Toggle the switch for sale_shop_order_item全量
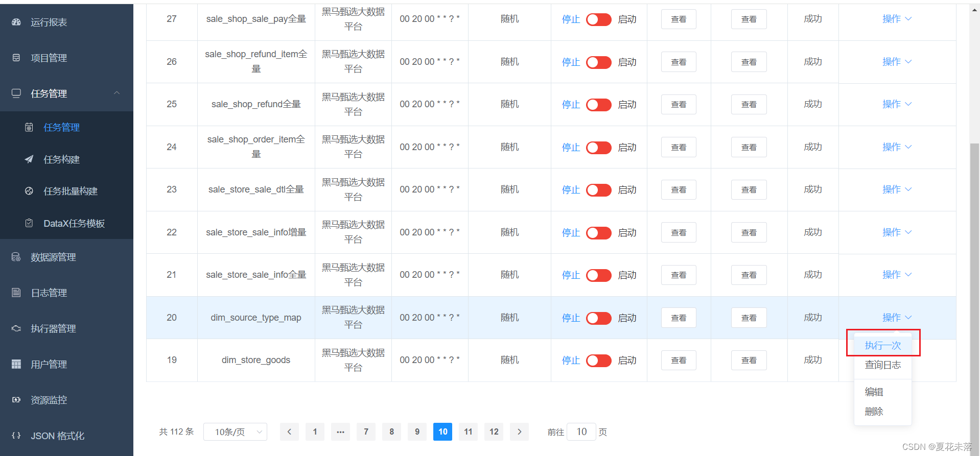 tap(599, 148)
